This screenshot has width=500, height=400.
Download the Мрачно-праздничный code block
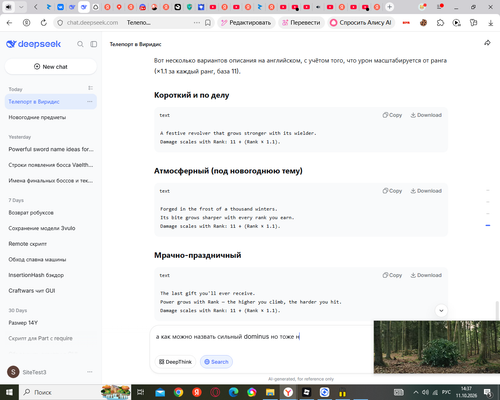(426, 275)
